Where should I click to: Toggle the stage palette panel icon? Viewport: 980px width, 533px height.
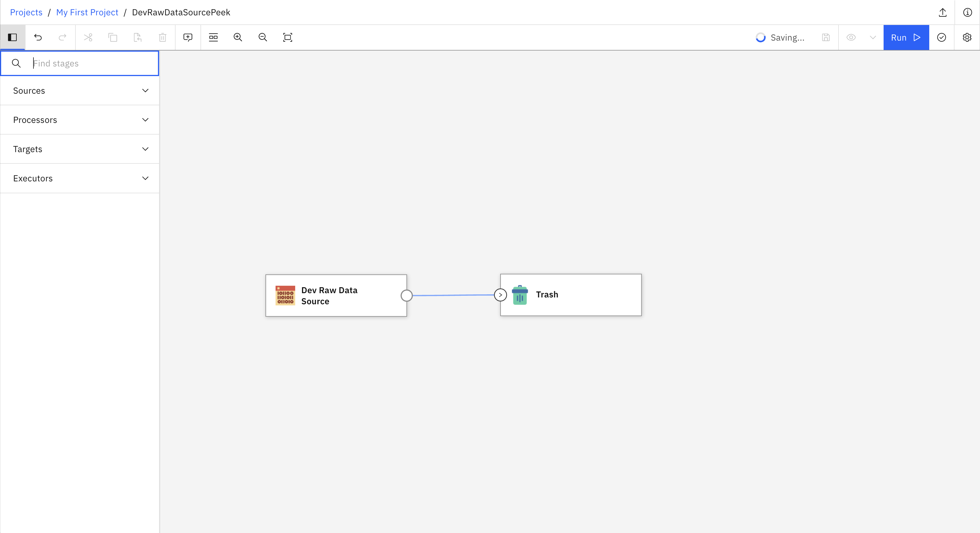click(12, 37)
